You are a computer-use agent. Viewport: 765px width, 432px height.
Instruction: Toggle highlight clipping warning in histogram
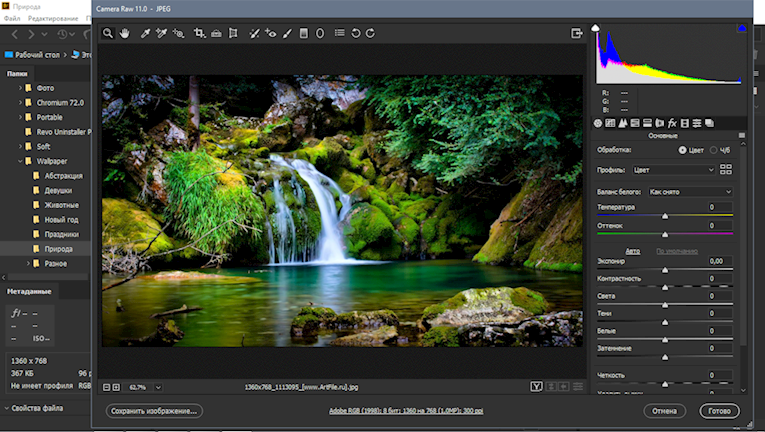742,28
